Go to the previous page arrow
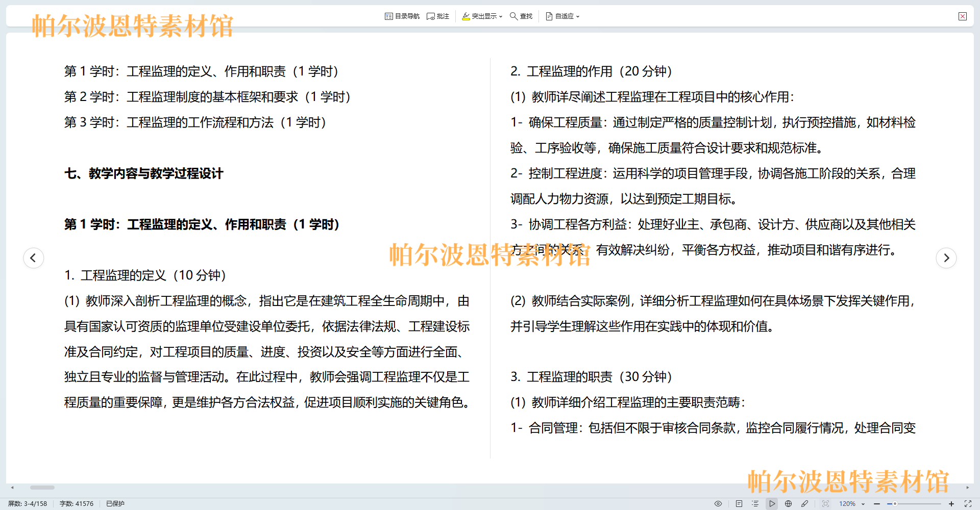Image resolution: width=980 pixels, height=510 pixels. (34, 258)
